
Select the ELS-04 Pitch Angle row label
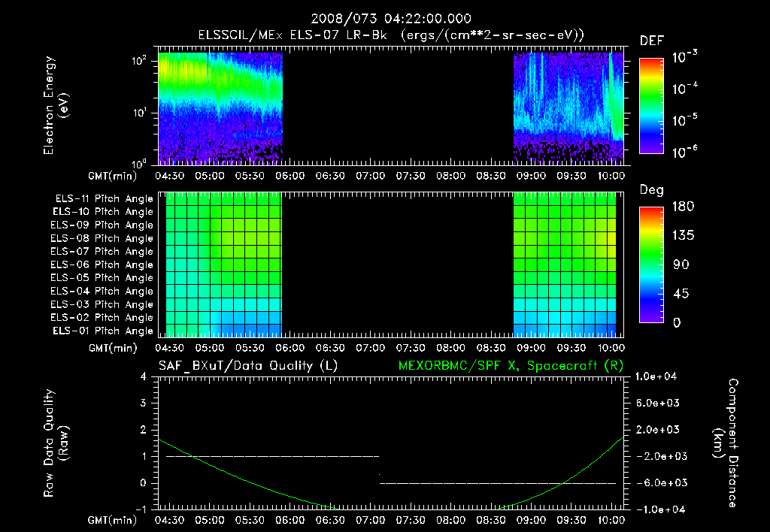pyautogui.click(x=102, y=291)
